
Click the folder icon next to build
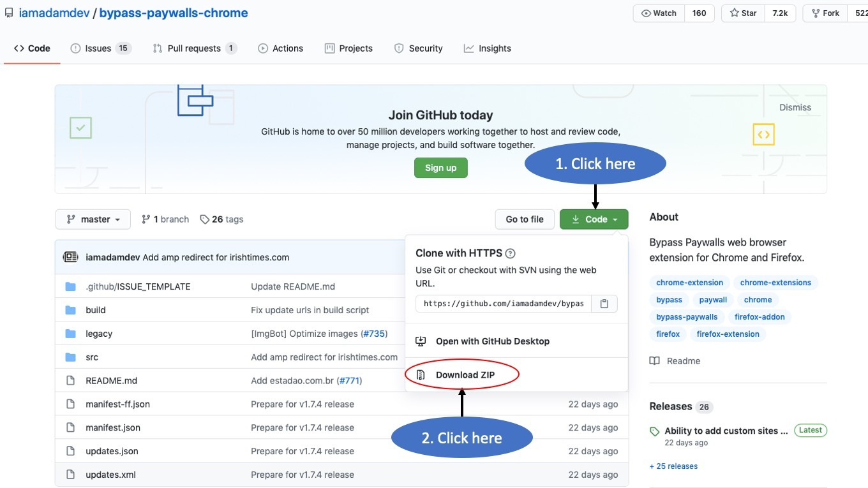70,310
